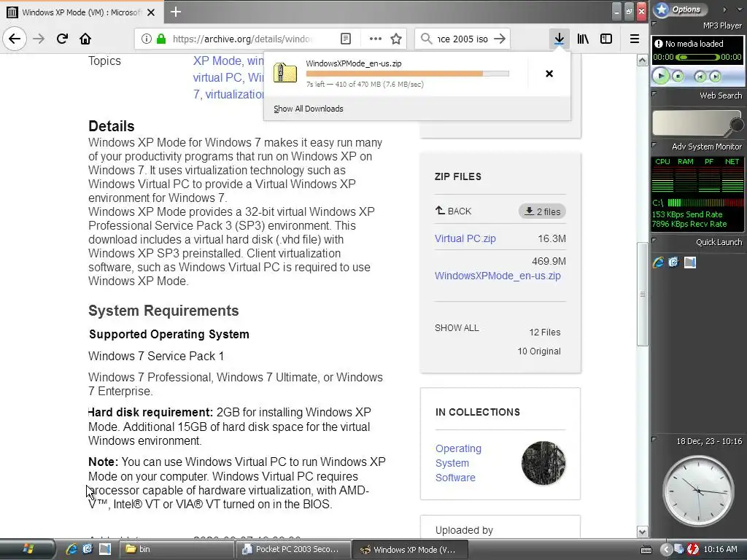The height and width of the screenshot is (560, 747).
Task: Go to the browser home page
Action: pyautogui.click(x=85, y=39)
